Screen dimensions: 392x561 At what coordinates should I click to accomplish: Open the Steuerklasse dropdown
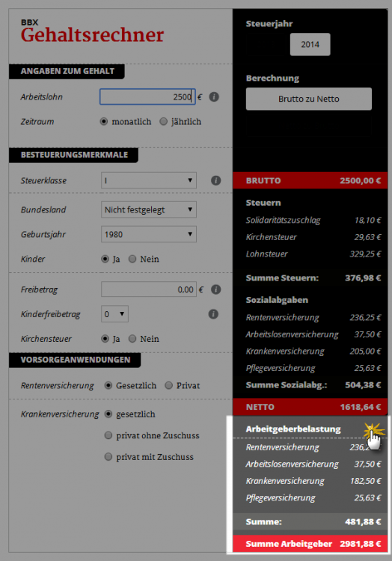149,180
